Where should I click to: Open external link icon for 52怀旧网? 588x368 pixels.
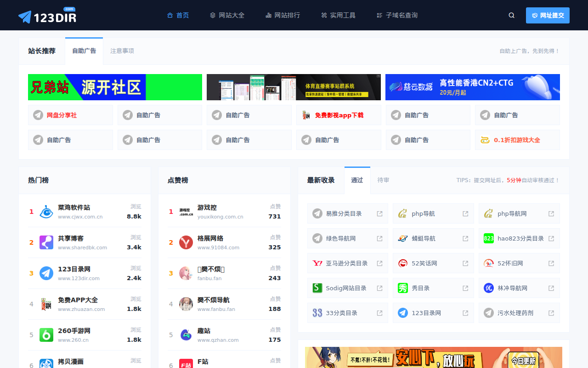pyautogui.click(x=551, y=264)
